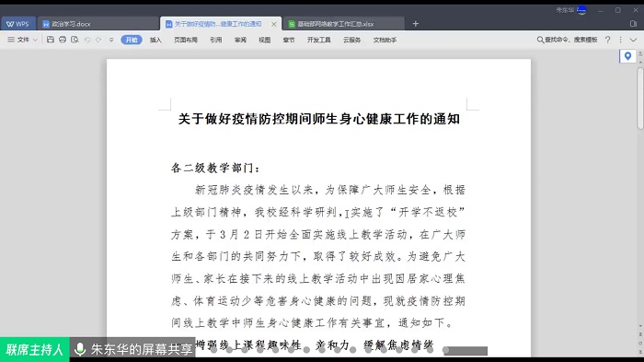This screenshot has height=362, width=644.
Task: Minimize the WPS window
Action: (601, 10)
